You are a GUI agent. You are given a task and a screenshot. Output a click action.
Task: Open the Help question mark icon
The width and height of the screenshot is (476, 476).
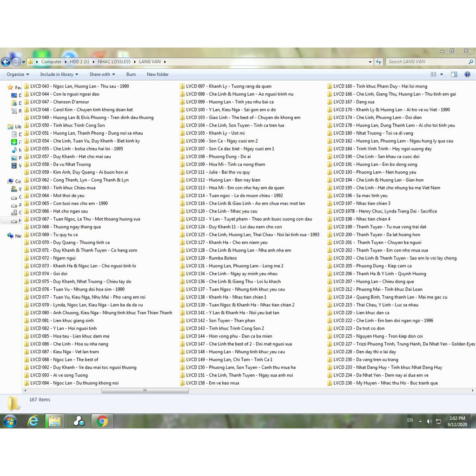(467, 74)
